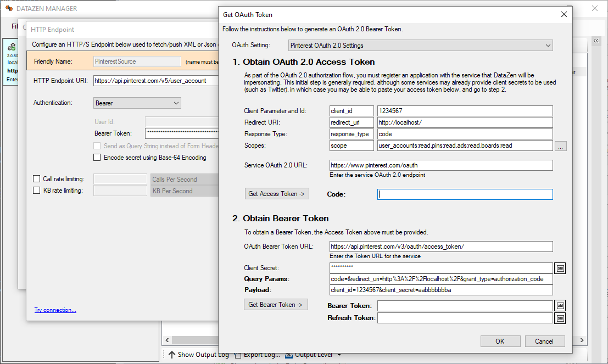Viewport: 608px width, 364px height.
Task: Expand the Output Level dropdown arrow
Action: coord(339,355)
